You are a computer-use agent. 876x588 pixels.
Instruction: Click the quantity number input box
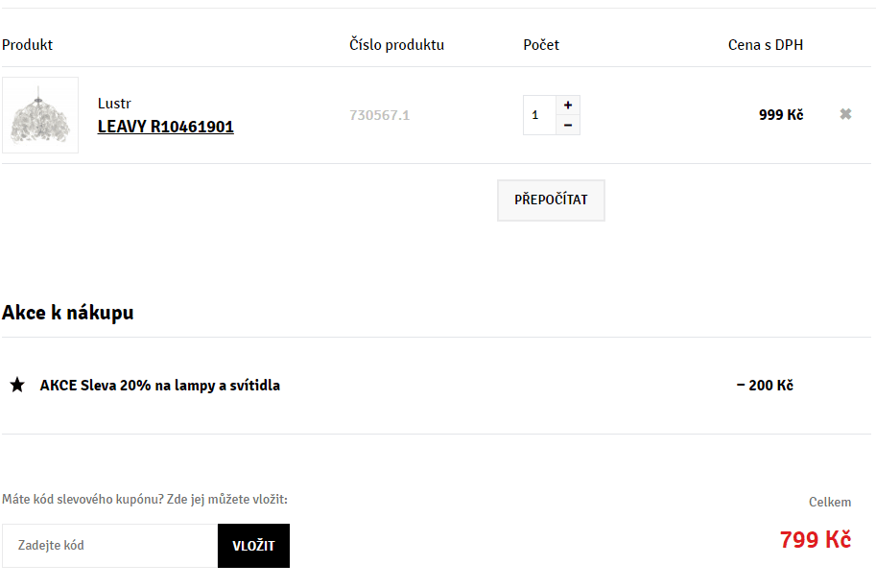[x=538, y=115]
